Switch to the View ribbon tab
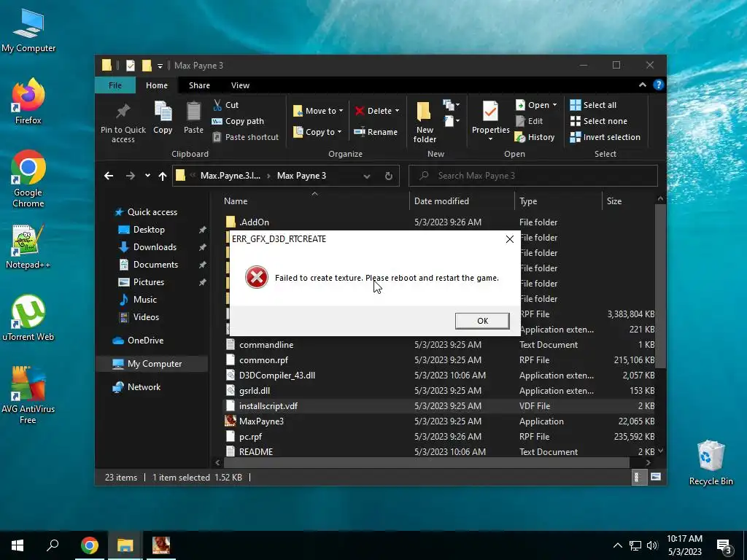The width and height of the screenshot is (747, 560). [x=240, y=85]
